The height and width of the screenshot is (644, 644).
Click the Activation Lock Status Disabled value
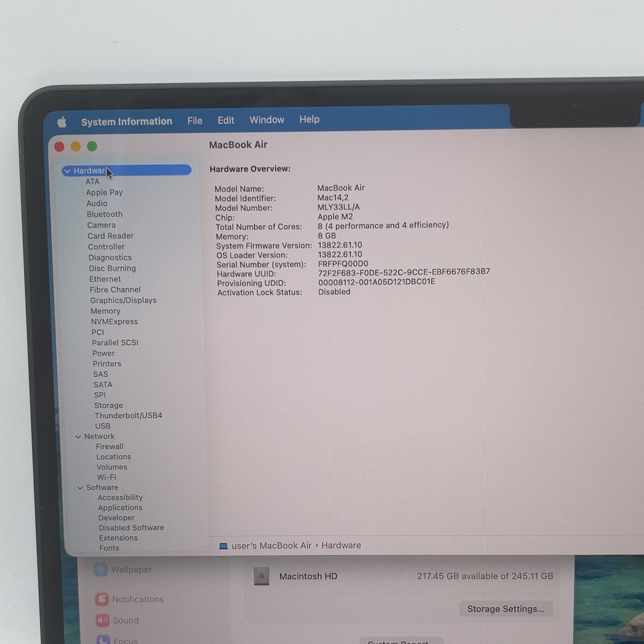pyautogui.click(x=334, y=292)
